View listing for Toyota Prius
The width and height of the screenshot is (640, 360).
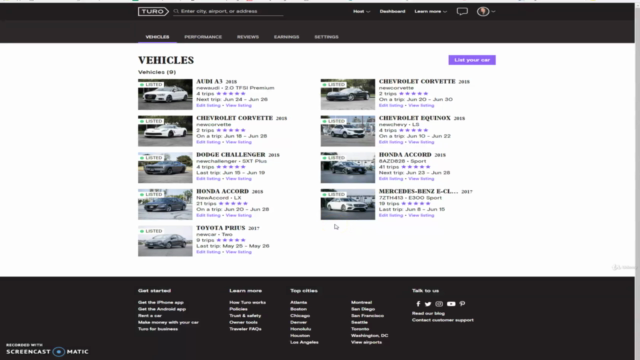(238, 252)
